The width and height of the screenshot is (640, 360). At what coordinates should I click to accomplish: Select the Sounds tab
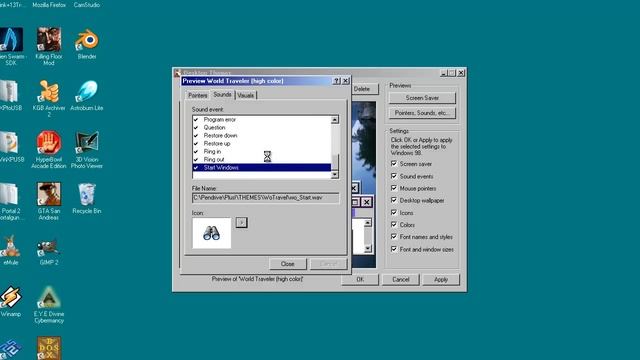coord(222,94)
